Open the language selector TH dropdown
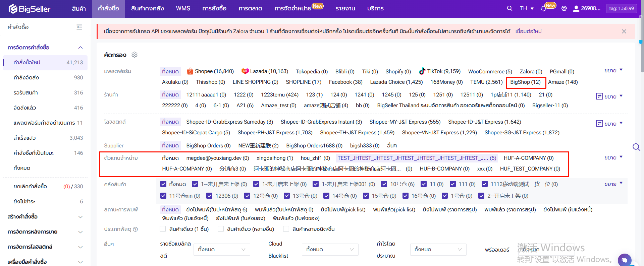Image resolution: width=644 pixels, height=266 pixels. click(527, 8)
